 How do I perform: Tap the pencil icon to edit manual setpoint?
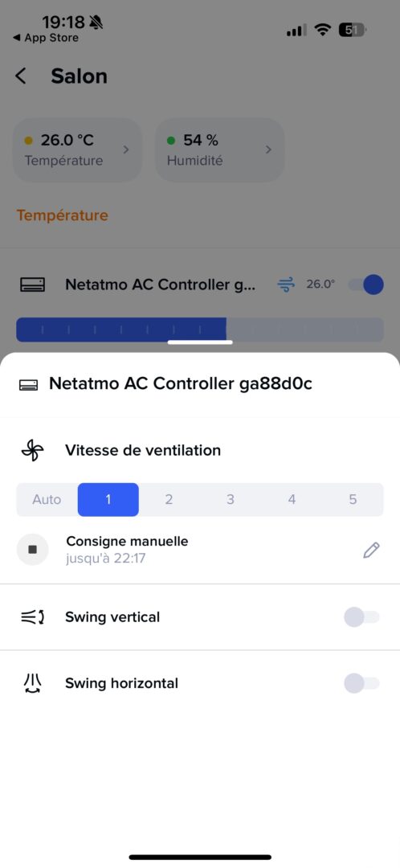click(371, 550)
